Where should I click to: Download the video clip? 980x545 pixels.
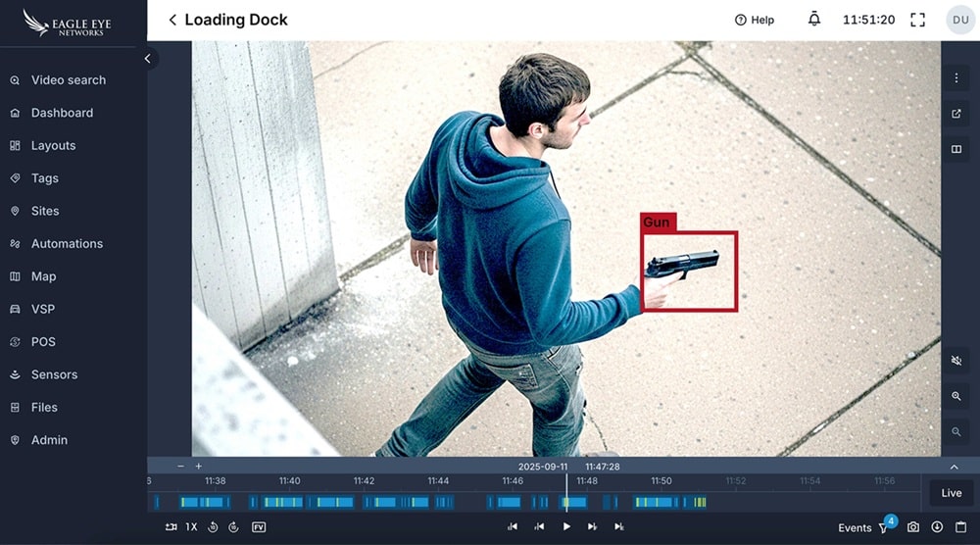click(x=937, y=527)
